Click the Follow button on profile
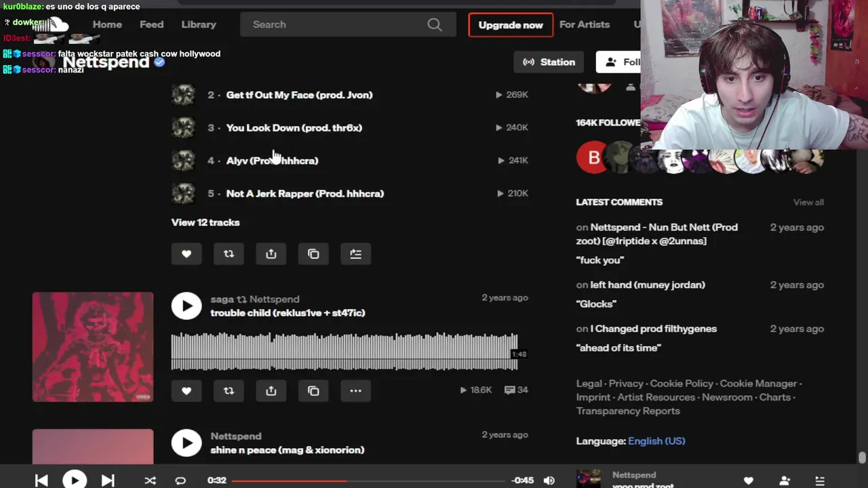Image resolution: width=868 pixels, height=488 pixels. pyautogui.click(x=618, y=62)
